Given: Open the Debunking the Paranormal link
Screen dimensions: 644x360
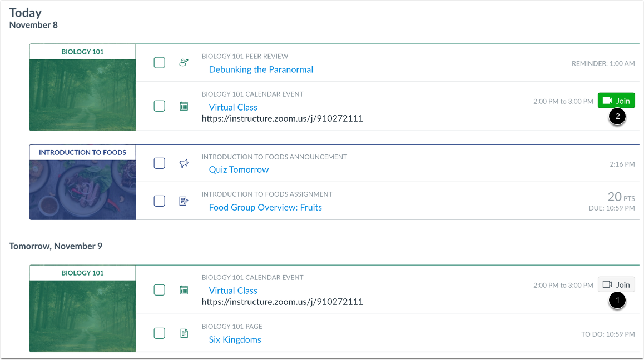Looking at the screenshot, I should [261, 69].
